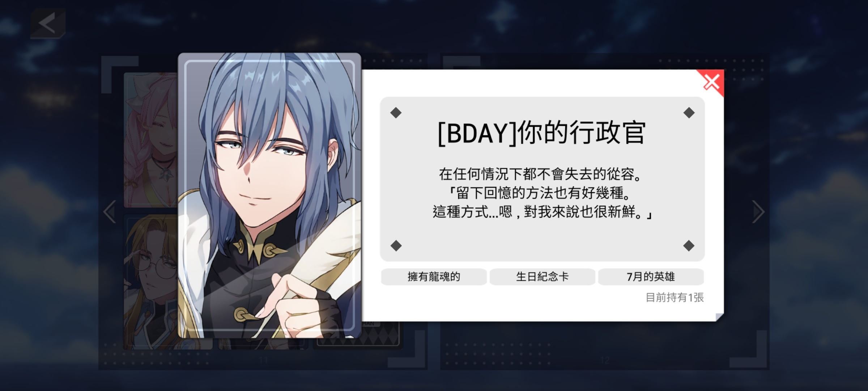Image resolution: width=868 pixels, height=391 pixels.
Task: Click page number 11 under the album page
Action: (263, 360)
